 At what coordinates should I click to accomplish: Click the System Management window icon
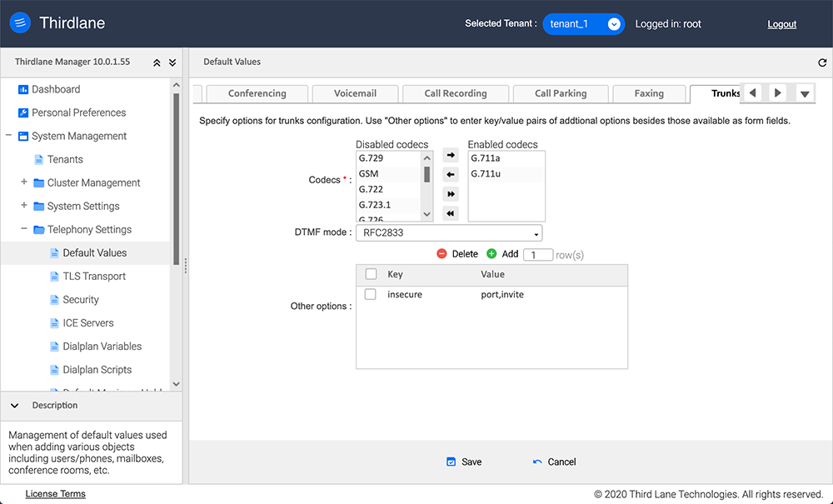click(x=22, y=136)
